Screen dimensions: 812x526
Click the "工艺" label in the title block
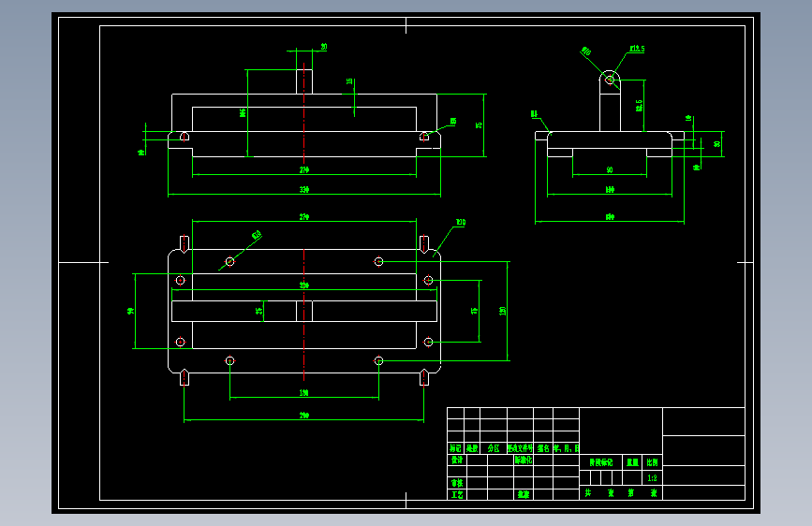pyautogui.click(x=457, y=495)
